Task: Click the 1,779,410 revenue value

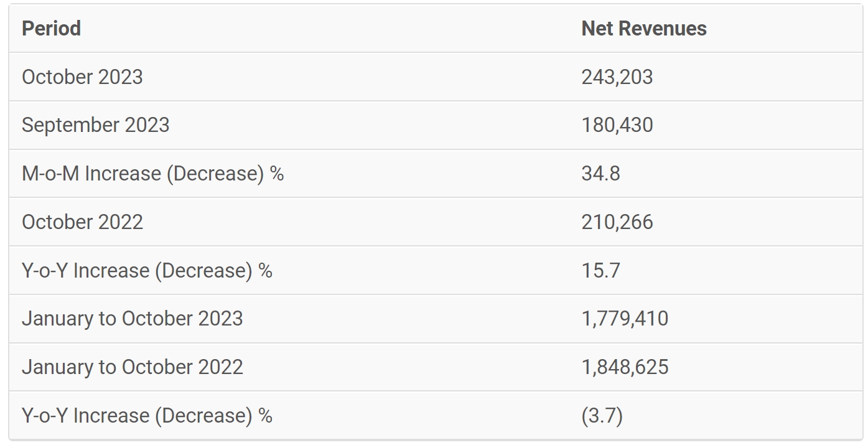Action: point(625,319)
